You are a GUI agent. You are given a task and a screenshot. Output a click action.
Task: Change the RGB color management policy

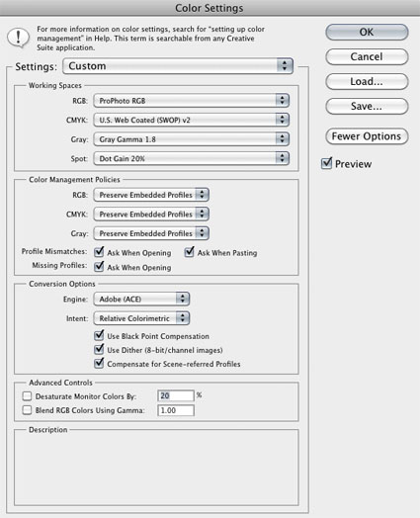point(151,195)
